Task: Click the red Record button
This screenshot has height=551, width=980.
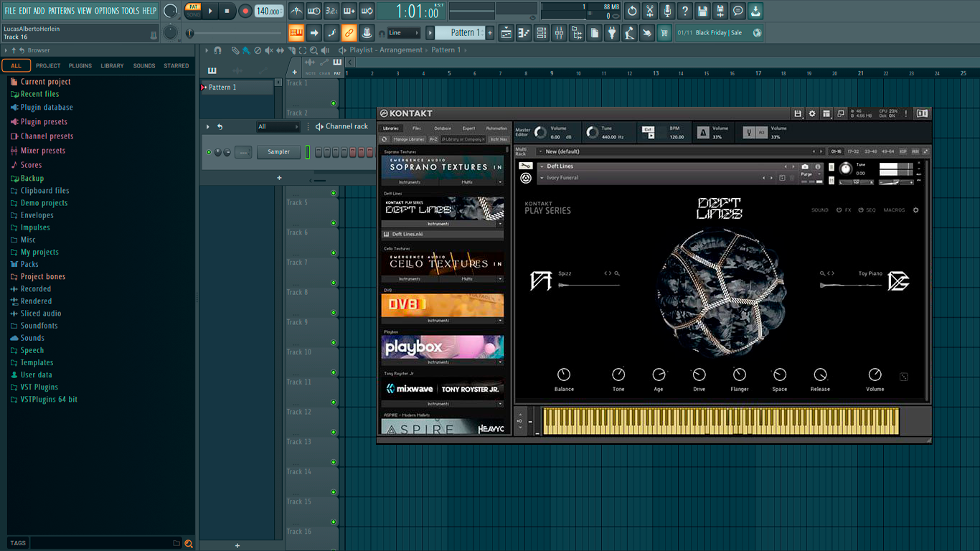Action: click(x=245, y=11)
